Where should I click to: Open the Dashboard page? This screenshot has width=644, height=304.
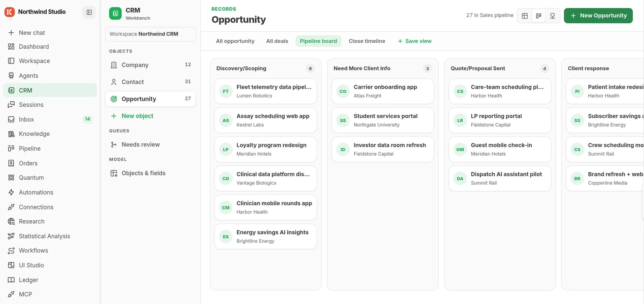[50, 47]
